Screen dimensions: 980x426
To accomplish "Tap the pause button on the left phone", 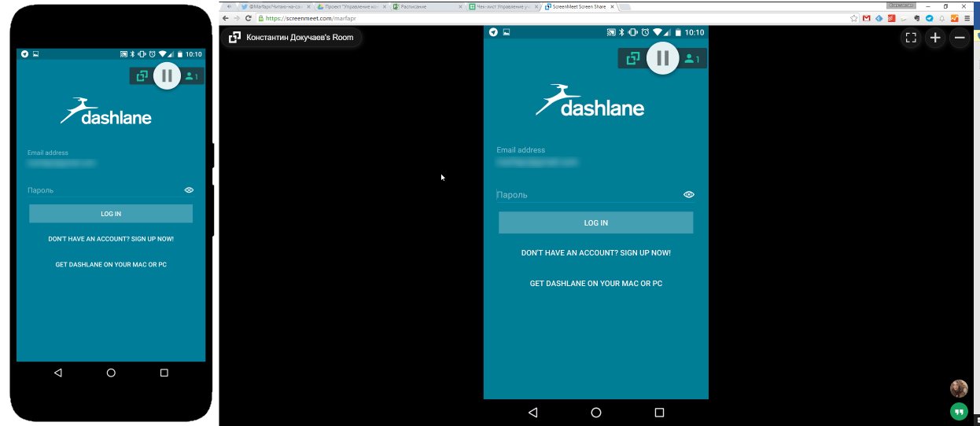I will point(167,75).
